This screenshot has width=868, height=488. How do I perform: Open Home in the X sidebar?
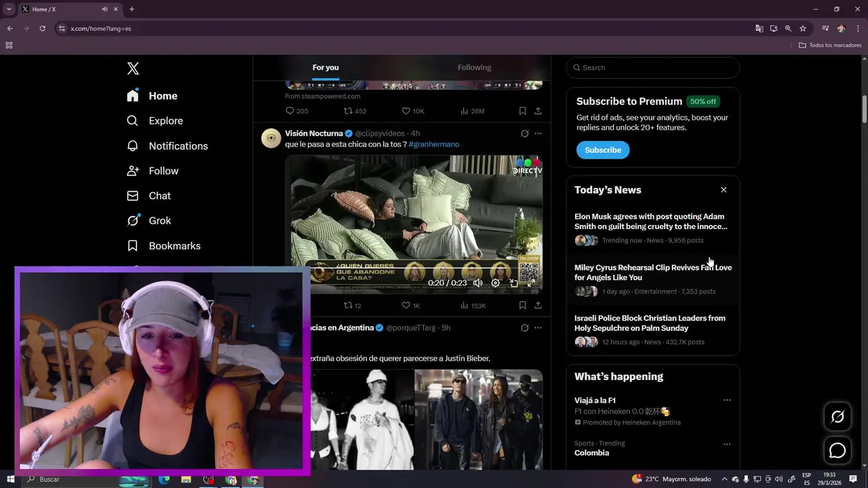pyautogui.click(x=152, y=96)
